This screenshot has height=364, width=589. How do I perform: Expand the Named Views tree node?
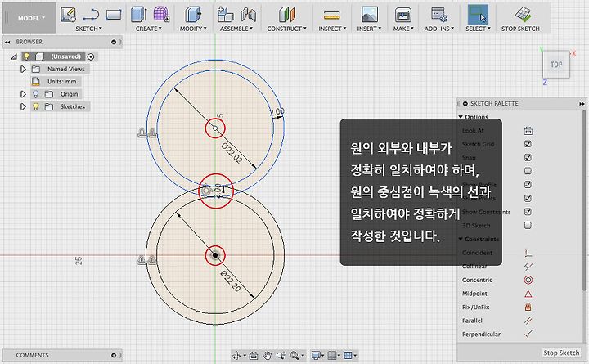23,69
